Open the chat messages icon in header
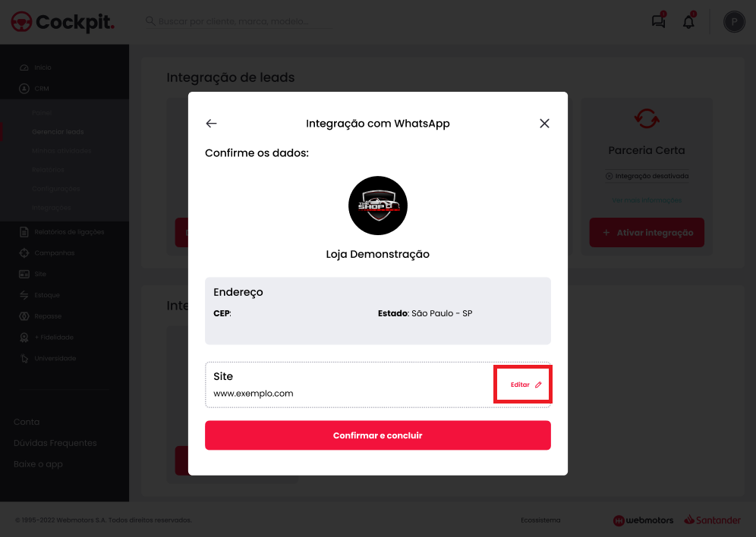756x537 pixels. coord(659,21)
